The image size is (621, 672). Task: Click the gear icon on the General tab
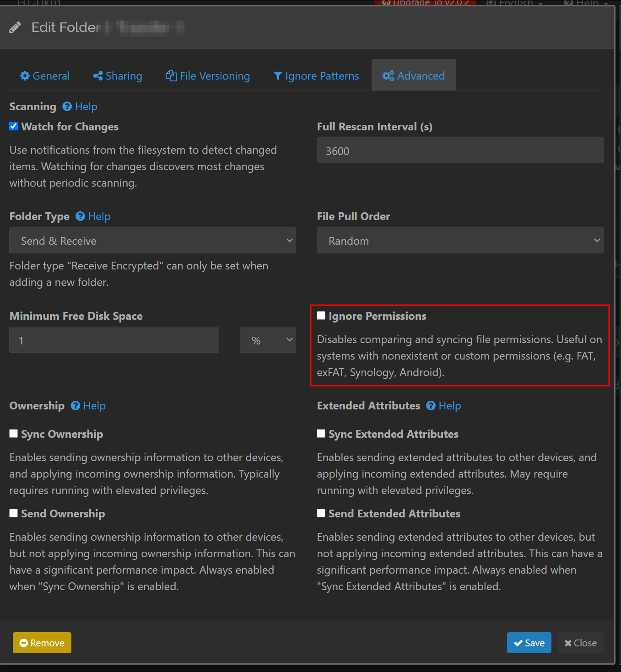tap(25, 76)
